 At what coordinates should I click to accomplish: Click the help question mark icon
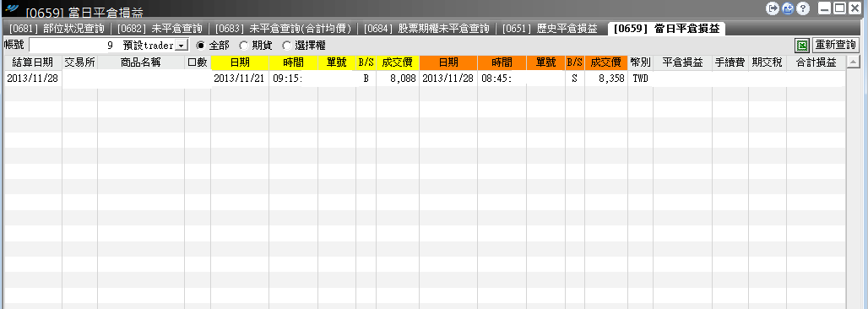pos(803,8)
